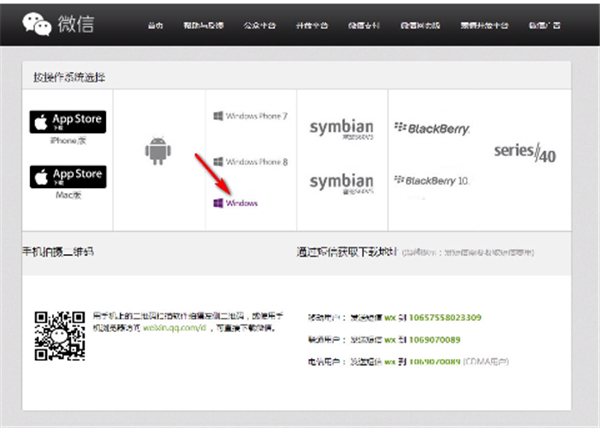Click the iPhone版 caption under App Store
Screen dimensions: 600x428
coord(68,141)
